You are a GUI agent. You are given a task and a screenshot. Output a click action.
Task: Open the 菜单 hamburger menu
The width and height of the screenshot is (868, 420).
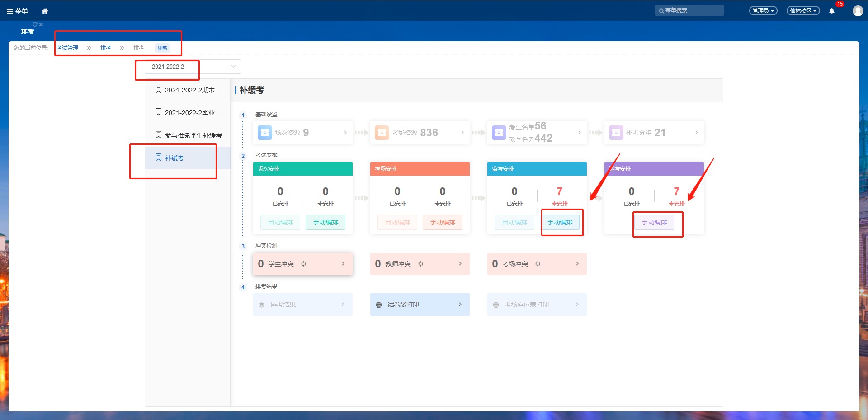pos(17,11)
